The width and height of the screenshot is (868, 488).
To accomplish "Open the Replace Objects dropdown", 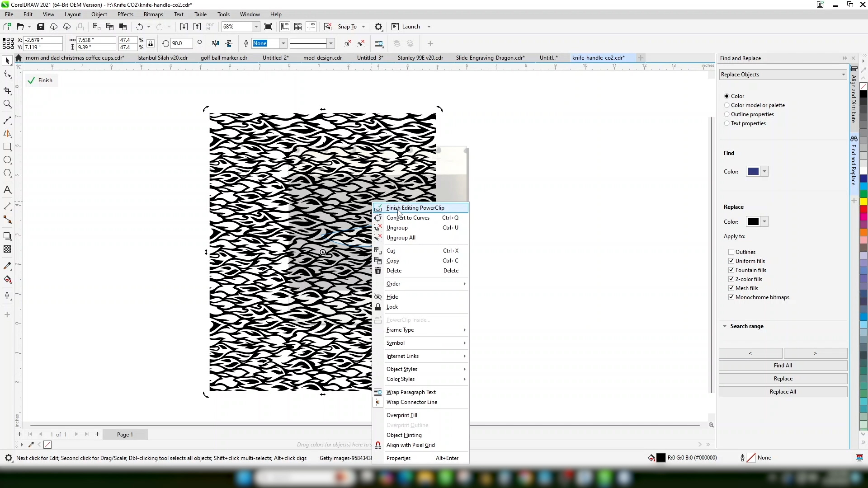I will [x=783, y=75].
